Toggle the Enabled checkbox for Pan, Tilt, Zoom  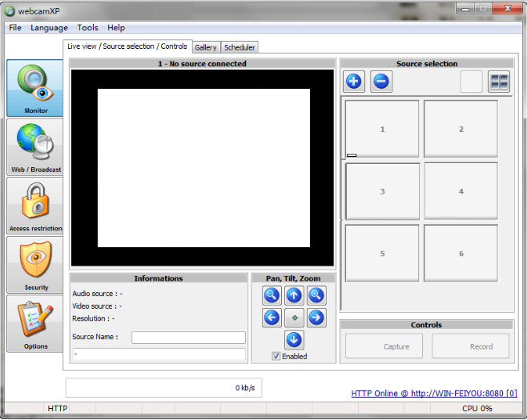click(276, 356)
